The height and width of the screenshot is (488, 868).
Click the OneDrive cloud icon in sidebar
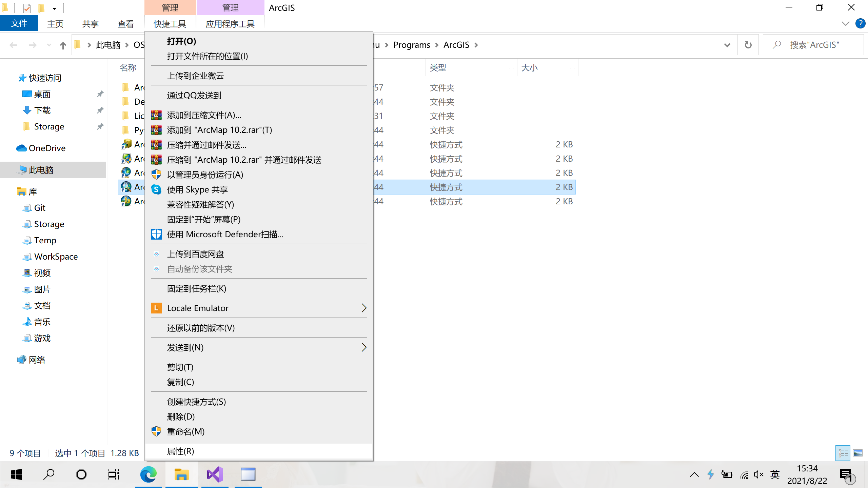(21, 148)
